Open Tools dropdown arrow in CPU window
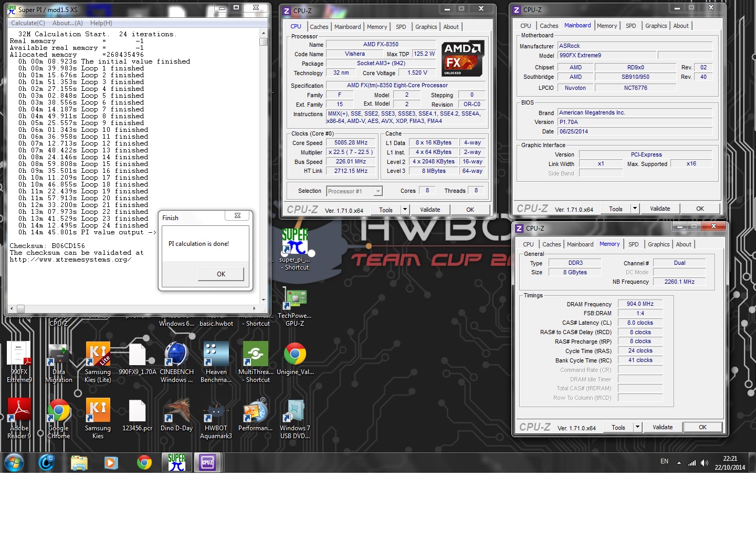 point(405,209)
